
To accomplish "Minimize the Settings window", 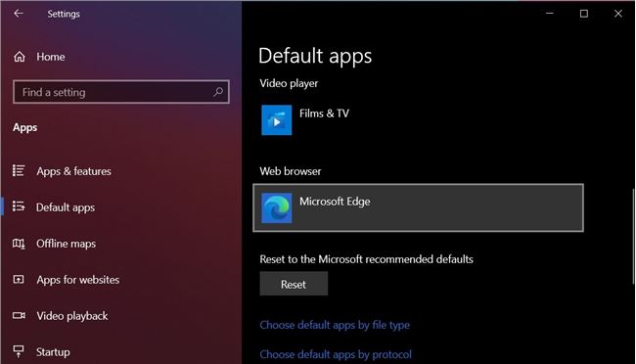I will coord(550,14).
